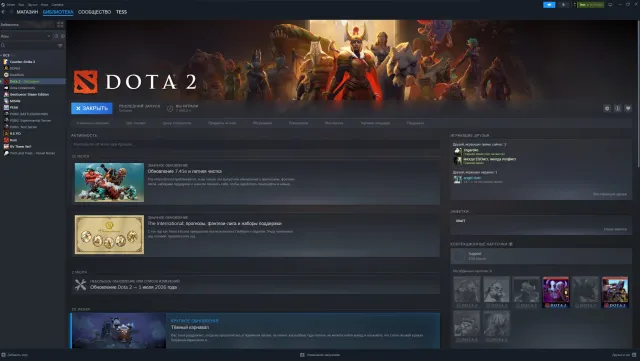Open the collections grid view icon

click(x=60, y=25)
